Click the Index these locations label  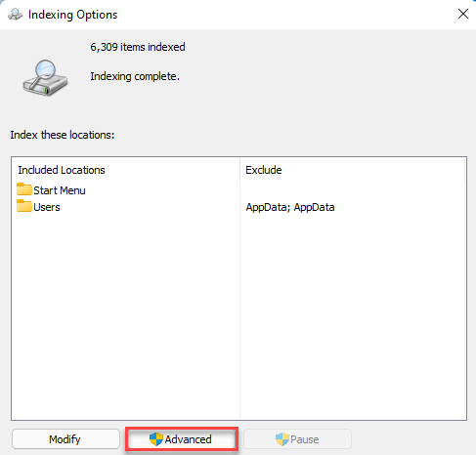(x=63, y=135)
